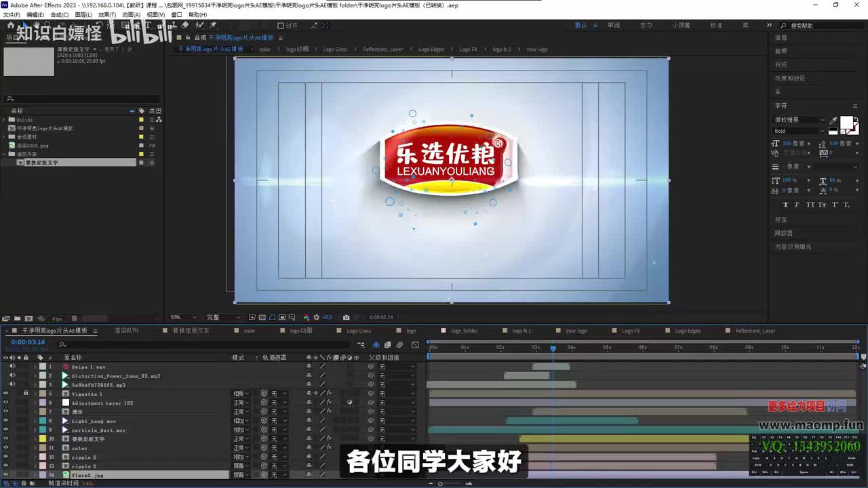Open font style Bold dropdown
868x488 pixels.
click(800, 131)
